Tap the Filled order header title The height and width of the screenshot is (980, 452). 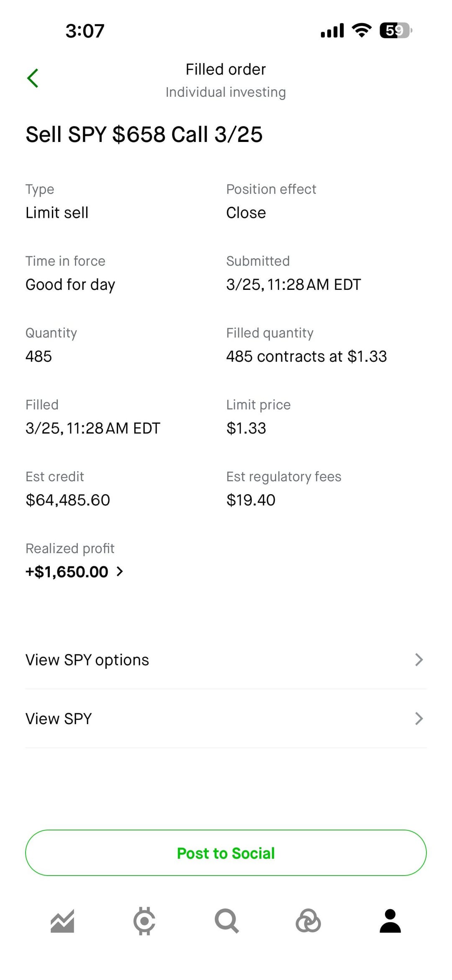(x=226, y=70)
